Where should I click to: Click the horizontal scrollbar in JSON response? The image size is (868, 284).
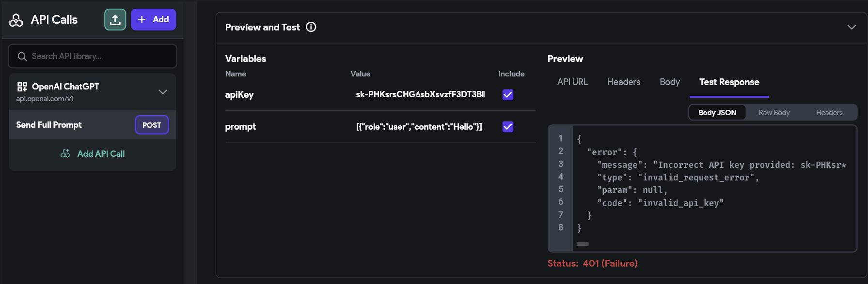583,244
